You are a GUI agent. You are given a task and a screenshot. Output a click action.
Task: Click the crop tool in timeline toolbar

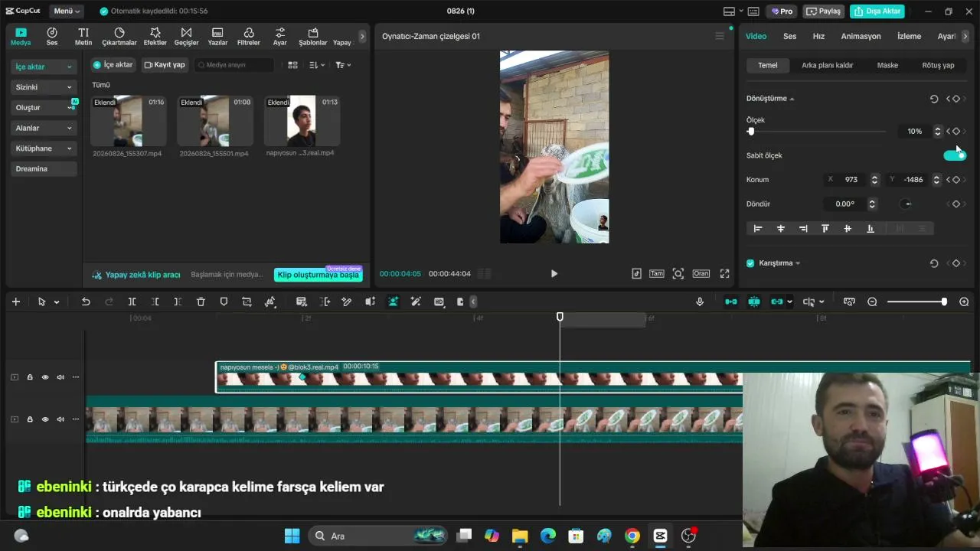(x=247, y=302)
